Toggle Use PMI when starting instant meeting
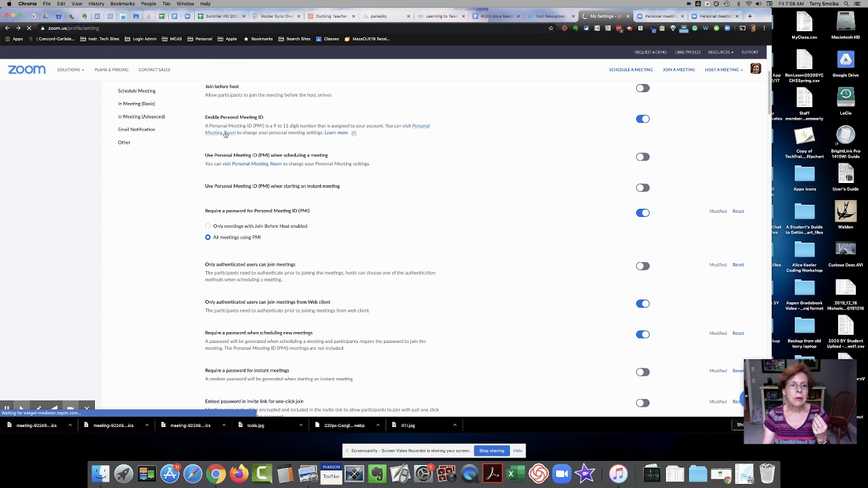 [x=642, y=188]
